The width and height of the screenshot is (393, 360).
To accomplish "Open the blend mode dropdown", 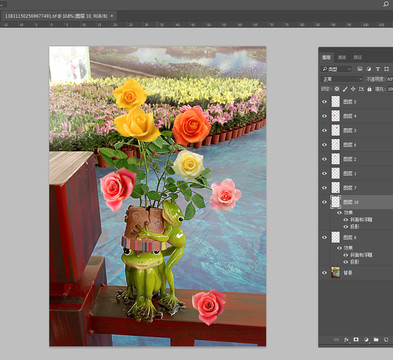I will 342,79.
